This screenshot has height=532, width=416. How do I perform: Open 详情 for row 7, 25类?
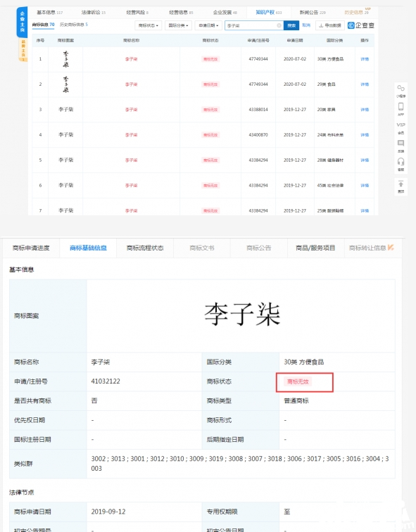click(x=365, y=210)
